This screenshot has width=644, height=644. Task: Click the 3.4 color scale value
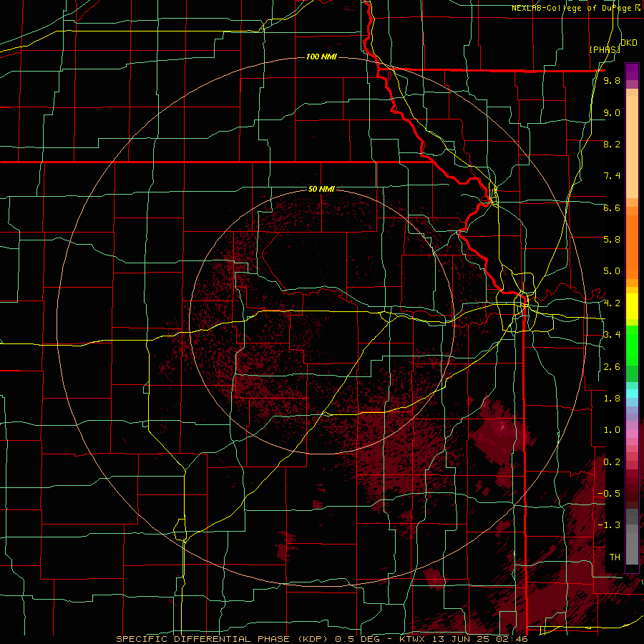(x=612, y=335)
